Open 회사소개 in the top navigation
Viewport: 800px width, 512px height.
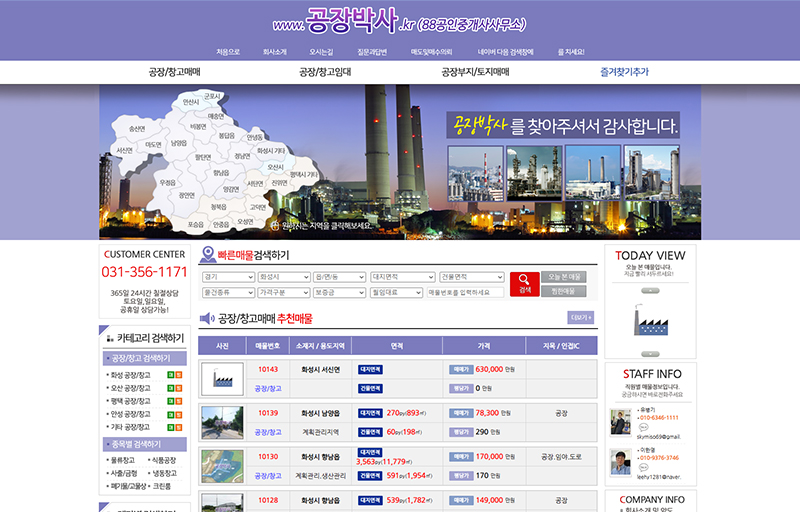pyautogui.click(x=274, y=52)
